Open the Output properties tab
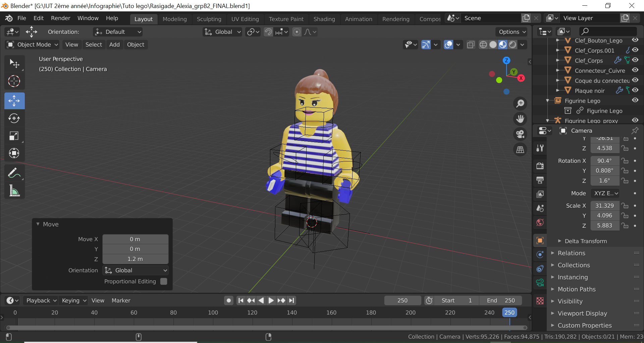 540,180
